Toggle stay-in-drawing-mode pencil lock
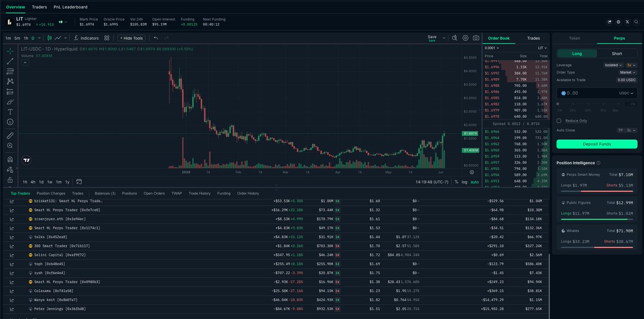Image resolution: width=644 pixels, height=319 pixels. pos(10,169)
